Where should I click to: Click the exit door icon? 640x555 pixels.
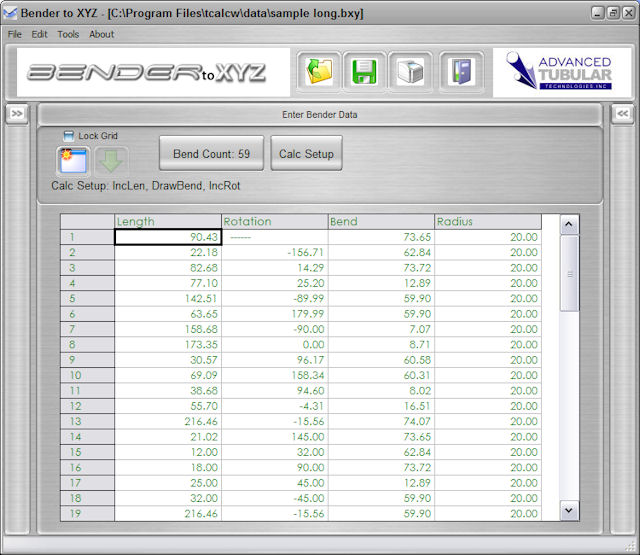click(x=460, y=72)
